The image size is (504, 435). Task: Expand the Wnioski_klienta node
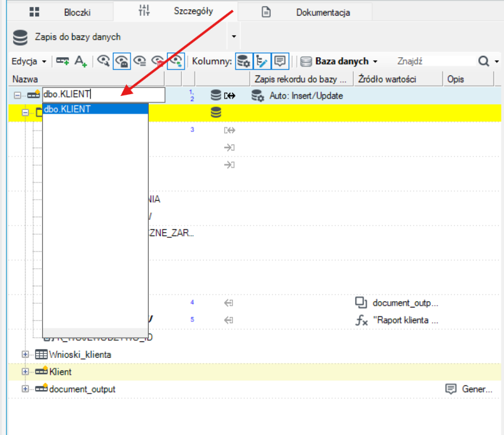tap(25, 354)
